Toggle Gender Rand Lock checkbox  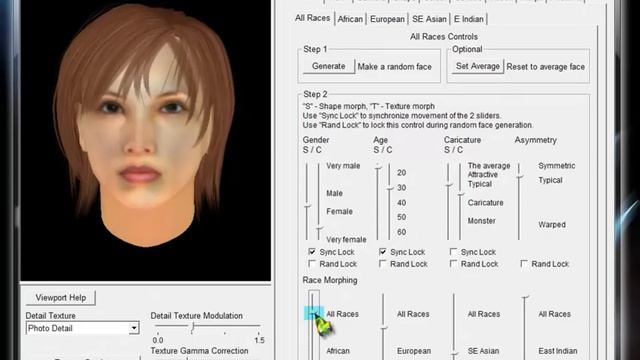click(x=312, y=264)
